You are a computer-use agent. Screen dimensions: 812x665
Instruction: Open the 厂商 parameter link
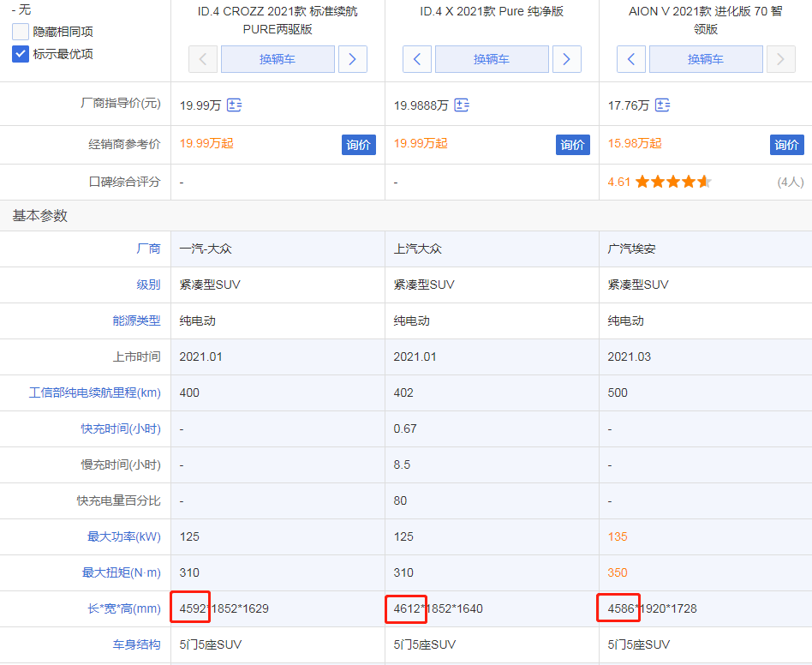[x=149, y=249]
